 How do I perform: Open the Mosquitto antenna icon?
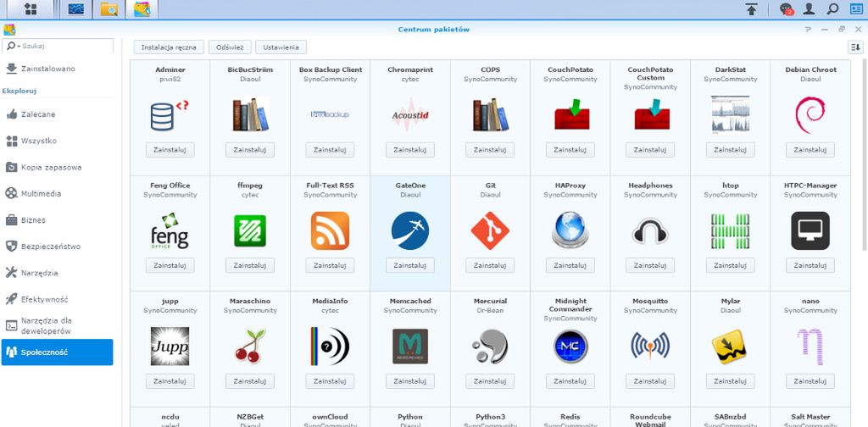[x=650, y=347]
